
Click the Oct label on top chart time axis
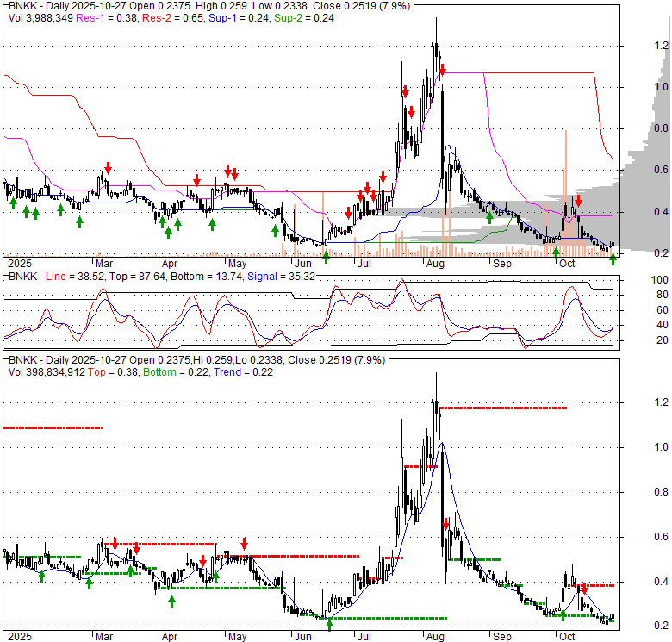click(x=567, y=263)
